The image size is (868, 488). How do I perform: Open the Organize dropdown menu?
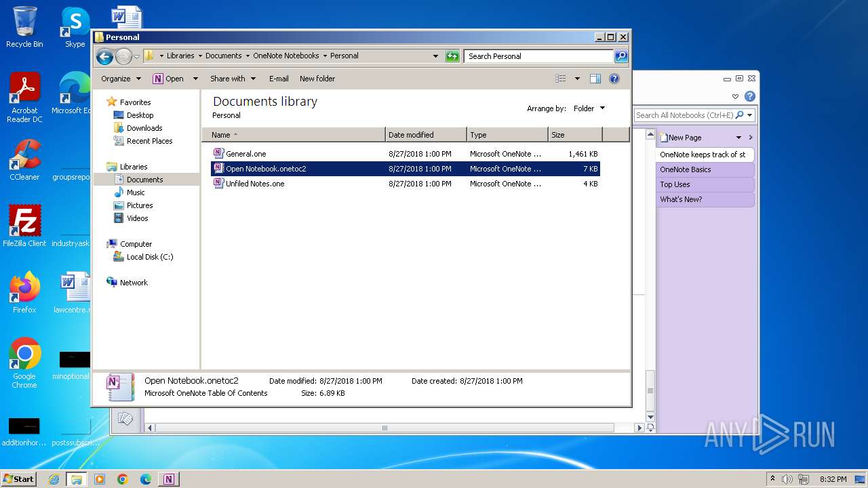point(121,79)
